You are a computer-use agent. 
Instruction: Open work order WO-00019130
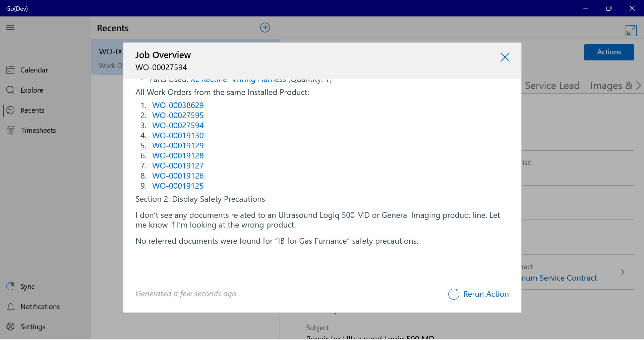(x=178, y=135)
